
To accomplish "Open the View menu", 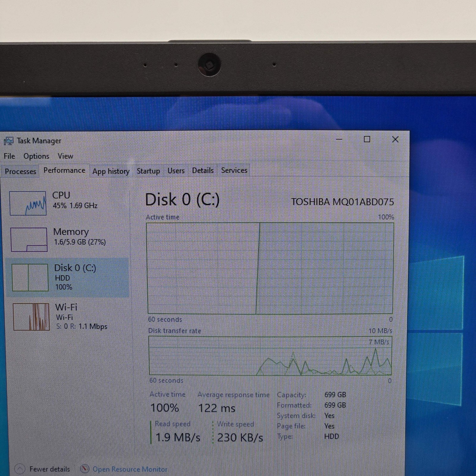I will point(65,156).
